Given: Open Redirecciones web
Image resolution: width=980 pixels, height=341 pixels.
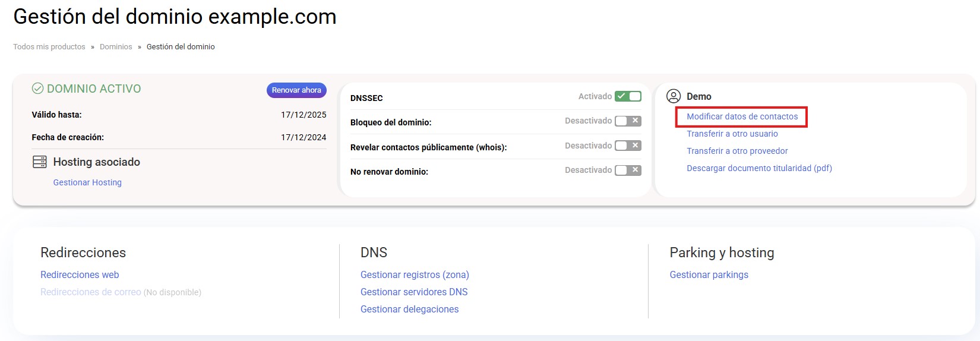Looking at the screenshot, I should click(80, 275).
